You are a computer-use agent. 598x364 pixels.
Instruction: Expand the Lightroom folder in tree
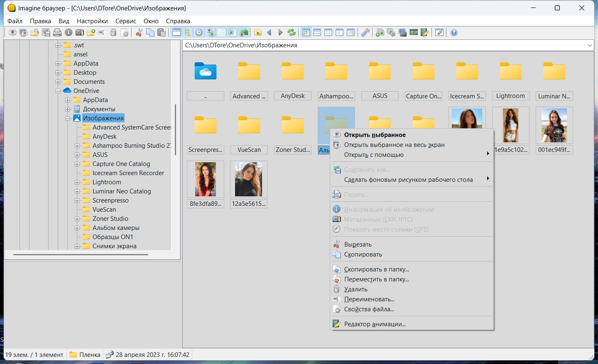(x=77, y=182)
